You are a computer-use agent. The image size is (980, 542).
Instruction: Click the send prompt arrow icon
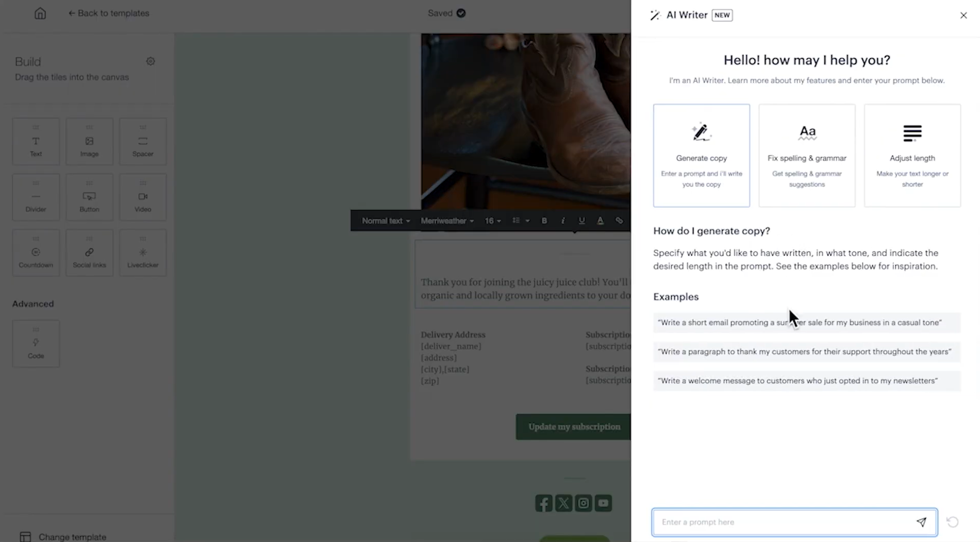[x=922, y=522]
